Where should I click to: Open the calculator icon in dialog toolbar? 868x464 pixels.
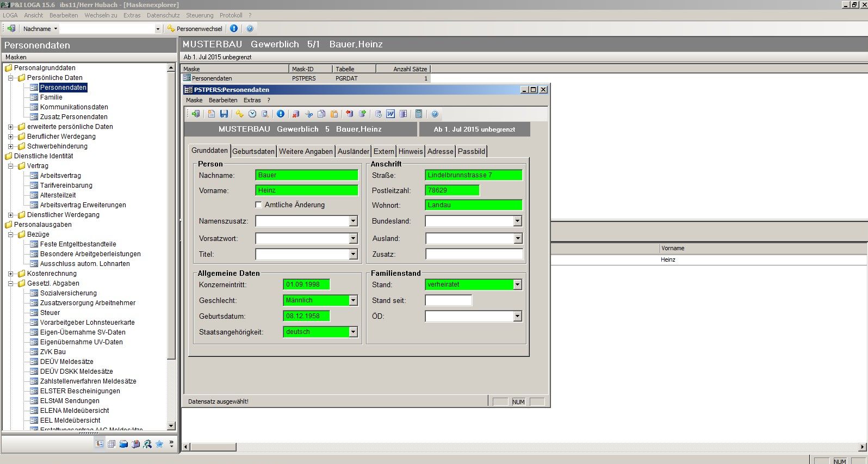[419, 114]
